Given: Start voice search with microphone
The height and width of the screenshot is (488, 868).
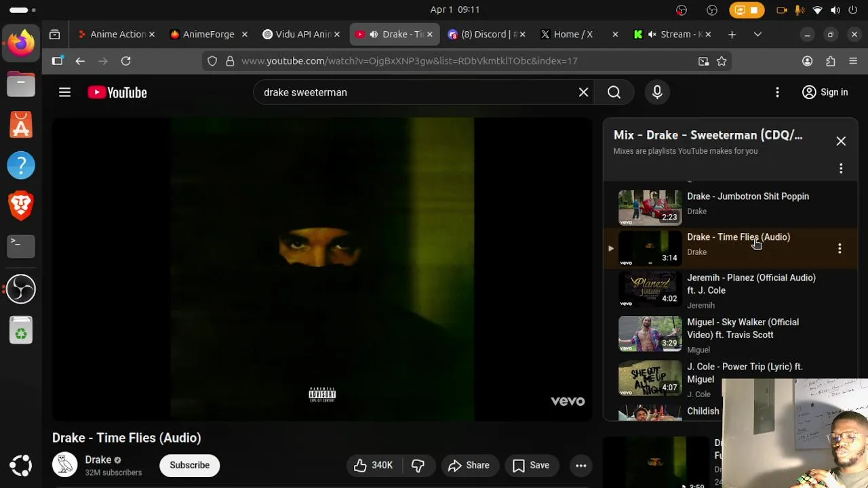Looking at the screenshot, I should point(657,92).
